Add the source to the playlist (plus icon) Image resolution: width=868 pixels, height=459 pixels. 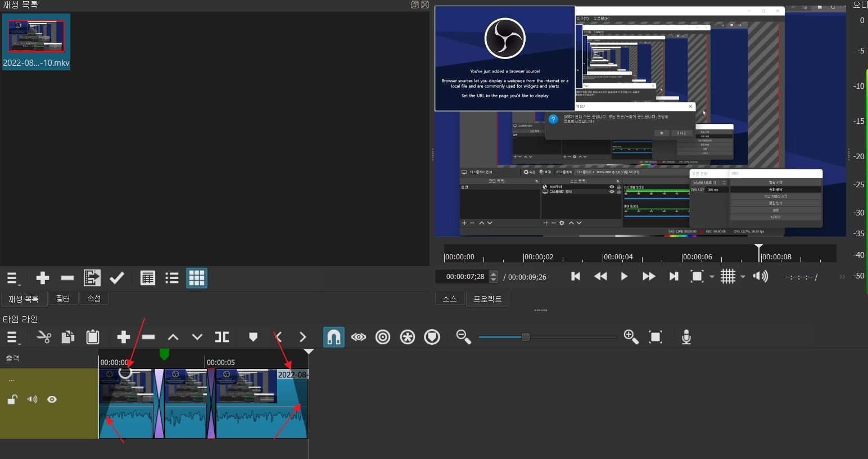(x=43, y=278)
